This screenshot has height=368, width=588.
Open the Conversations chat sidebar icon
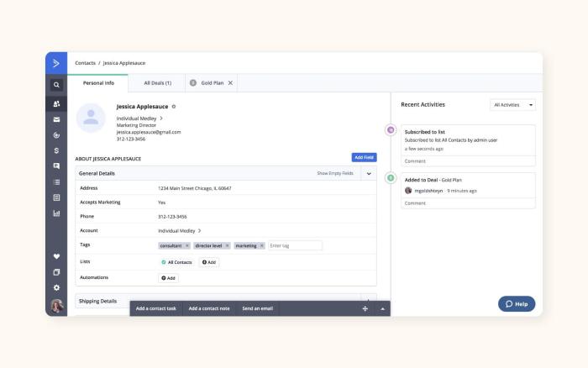coord(56,166)
